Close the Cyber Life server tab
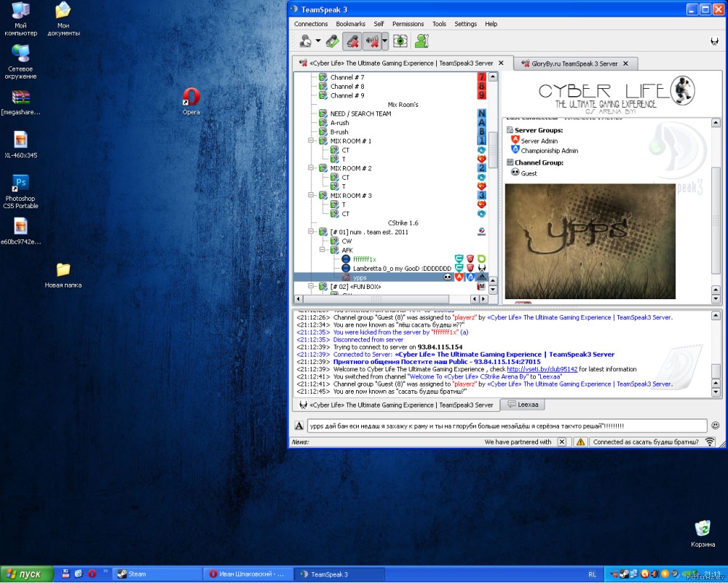 click(501, 63)
